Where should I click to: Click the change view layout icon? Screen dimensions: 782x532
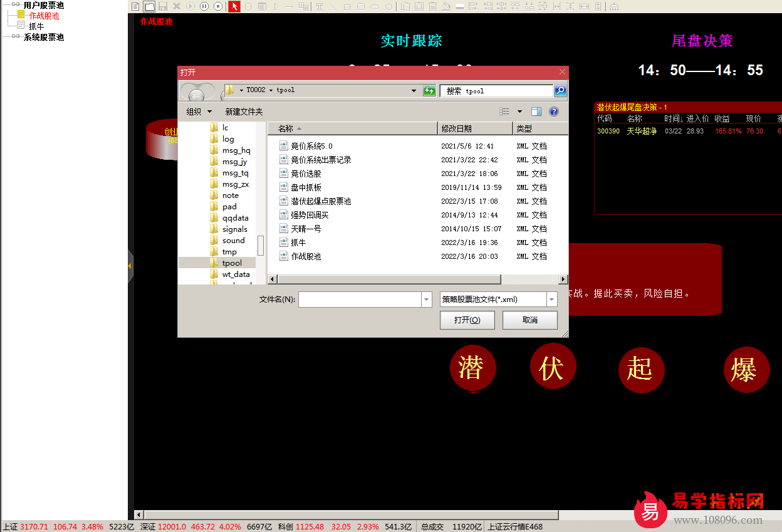504,112
